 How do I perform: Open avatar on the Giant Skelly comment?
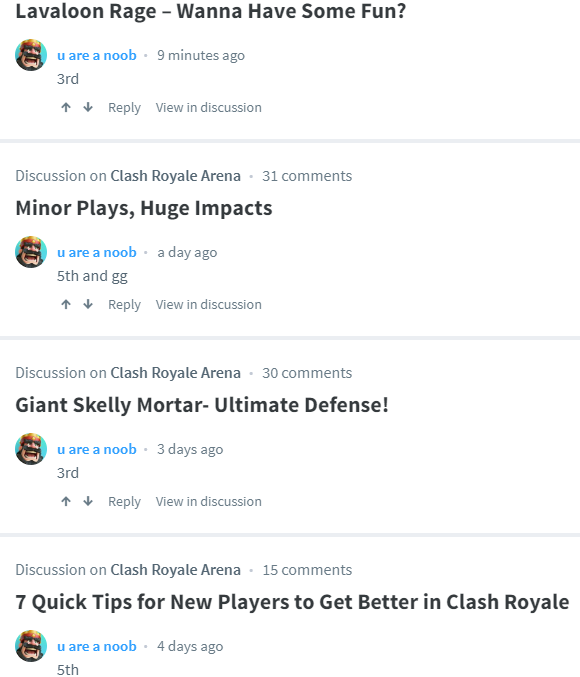[31, 449]
